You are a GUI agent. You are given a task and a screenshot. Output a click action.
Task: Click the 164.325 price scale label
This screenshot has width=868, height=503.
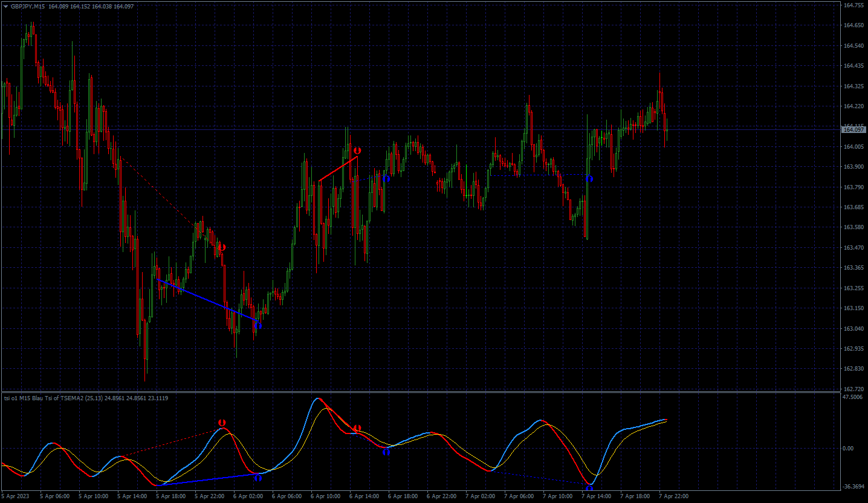click(853, 86)
